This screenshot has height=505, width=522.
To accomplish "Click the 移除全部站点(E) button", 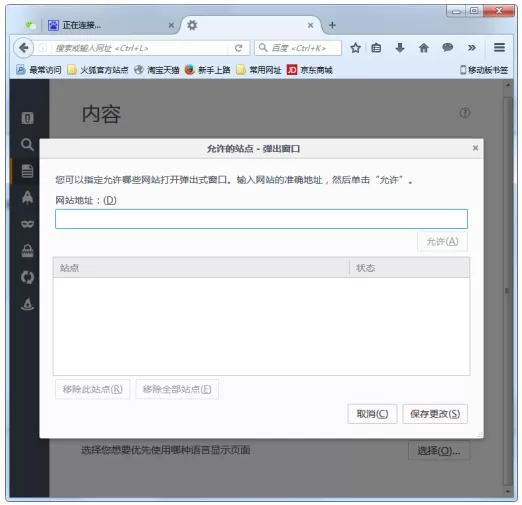I will (177, 389).
